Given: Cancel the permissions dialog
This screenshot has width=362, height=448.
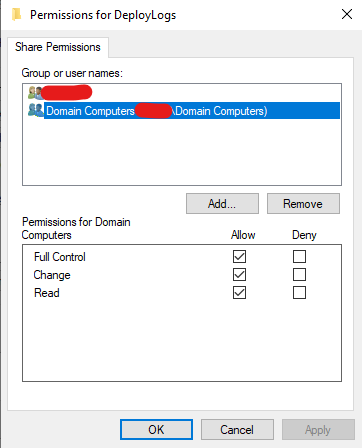Looking at the screenshot, I should tap(237, 429).
